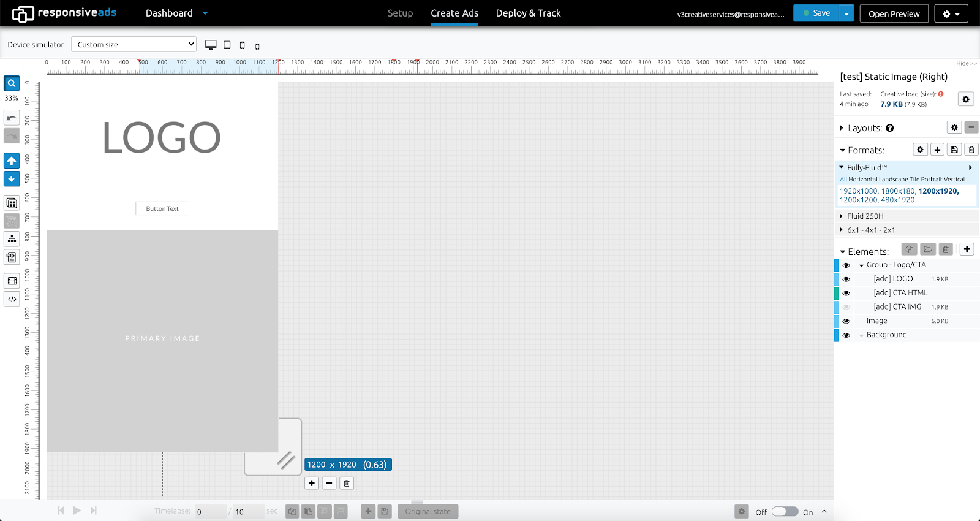
Task: Expand the Fluid 250H format
Action: pos(842,216)
